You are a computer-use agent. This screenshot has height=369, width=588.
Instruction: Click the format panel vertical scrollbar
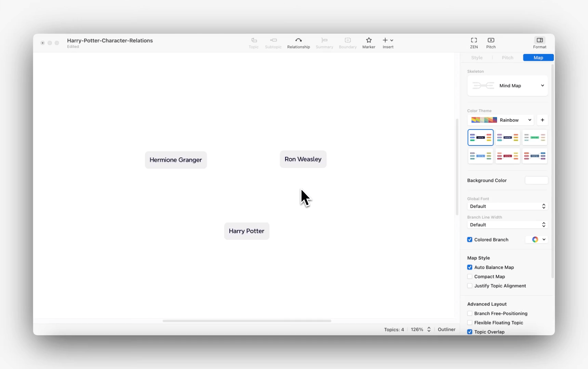[553, 171]
